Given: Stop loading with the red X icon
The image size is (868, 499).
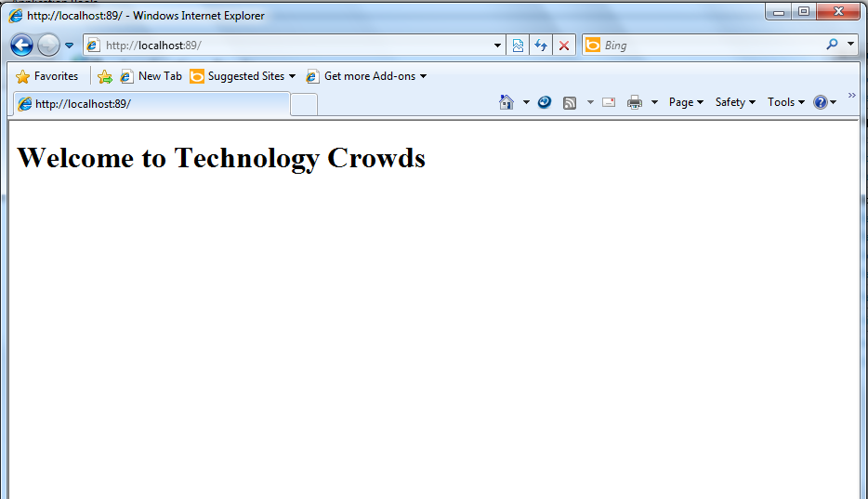Looking at the screenshot, I should 564,46.
